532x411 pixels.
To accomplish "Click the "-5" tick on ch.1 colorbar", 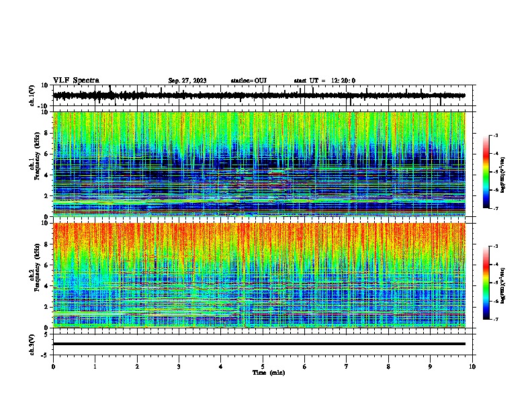I will (495, 172).
